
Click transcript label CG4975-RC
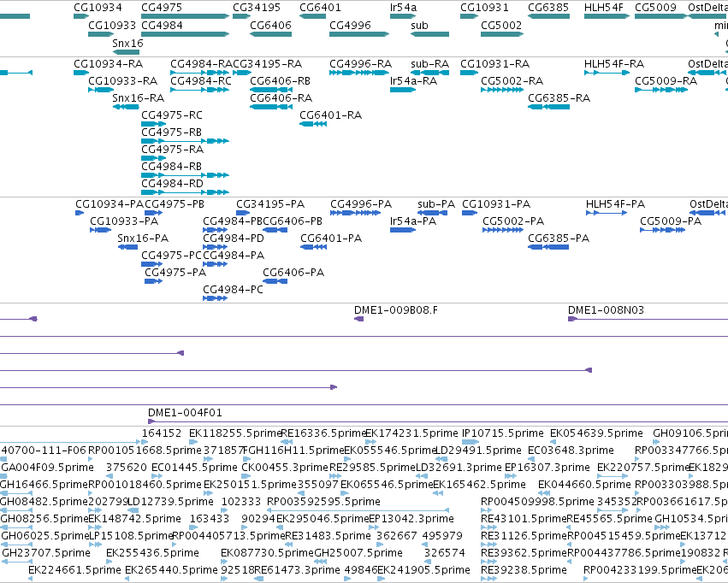pos(172,115)
